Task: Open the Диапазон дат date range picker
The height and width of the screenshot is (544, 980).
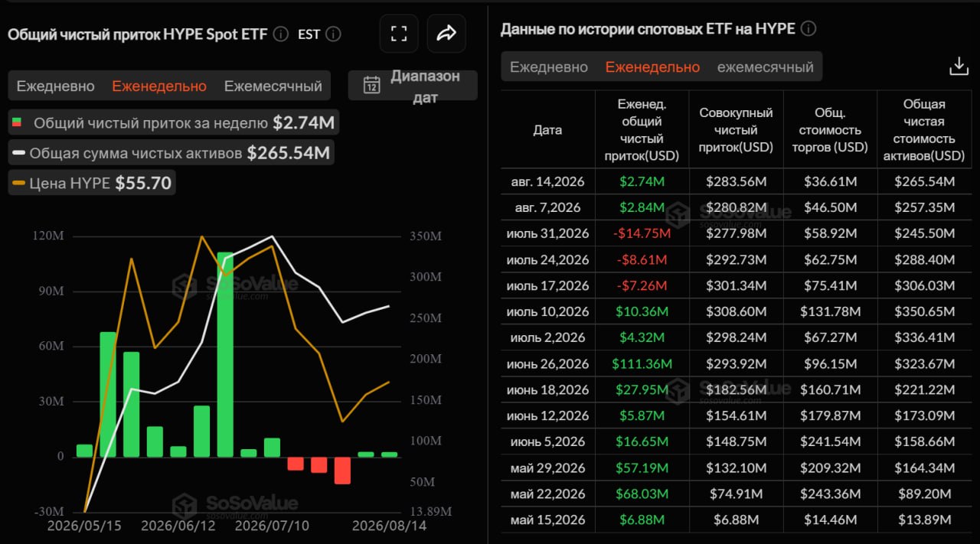Action: click(x=413, y=86)
